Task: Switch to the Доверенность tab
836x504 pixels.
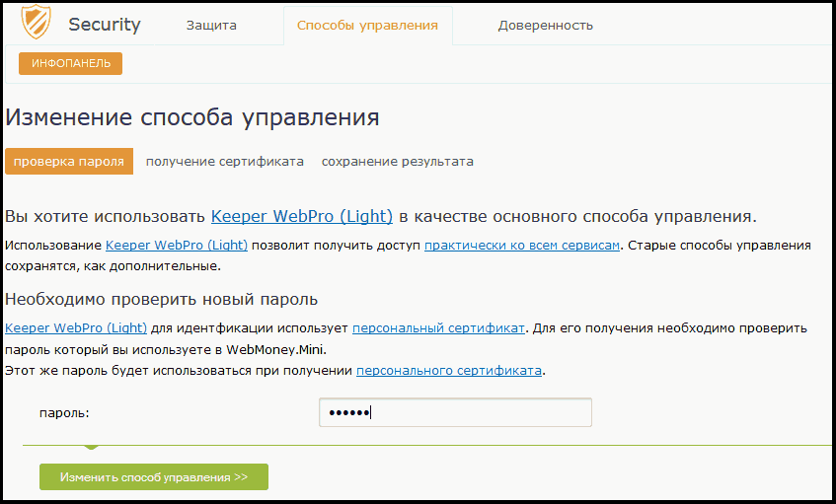Action: point(546,25)
